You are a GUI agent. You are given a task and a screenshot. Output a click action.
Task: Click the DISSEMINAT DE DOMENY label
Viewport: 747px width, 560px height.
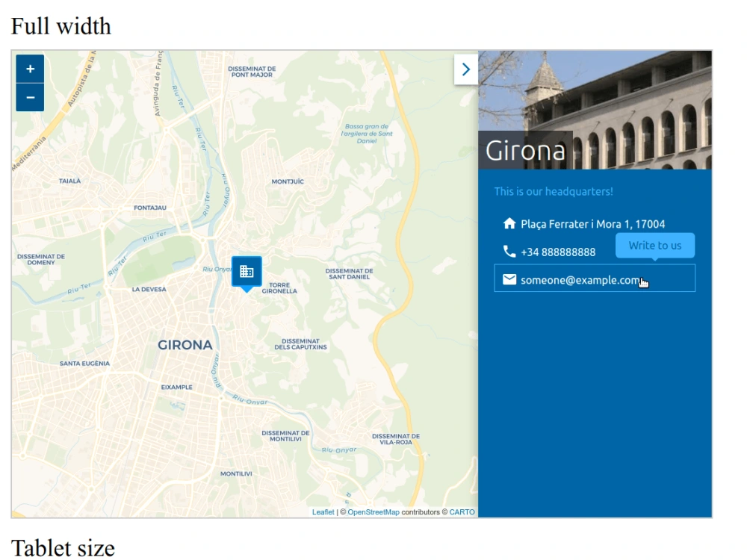tap(41, 260)
